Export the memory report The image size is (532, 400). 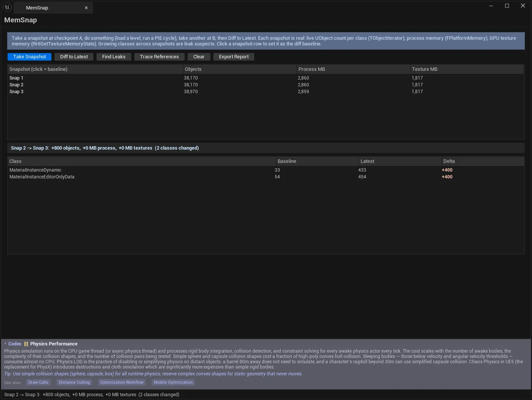click(234, 57)
